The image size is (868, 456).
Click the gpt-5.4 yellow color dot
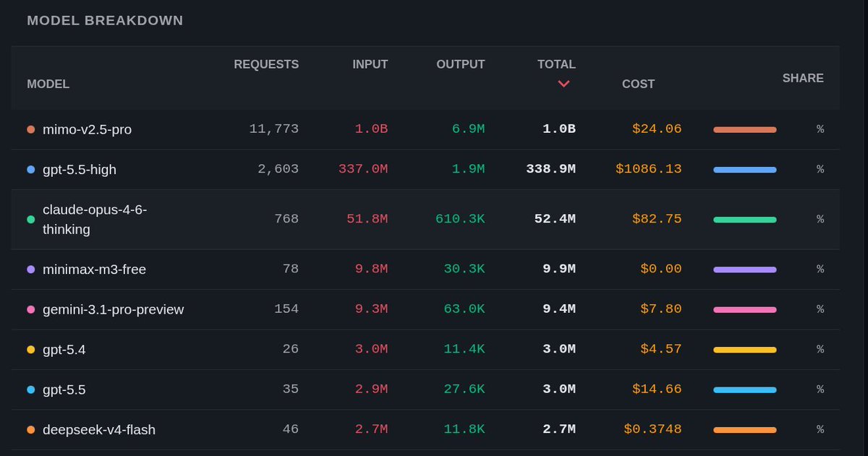tap(30, 350)
